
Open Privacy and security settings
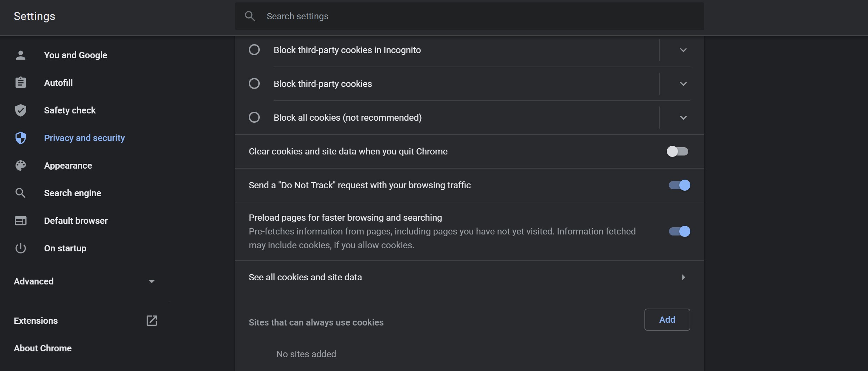[x=84, y=138]
